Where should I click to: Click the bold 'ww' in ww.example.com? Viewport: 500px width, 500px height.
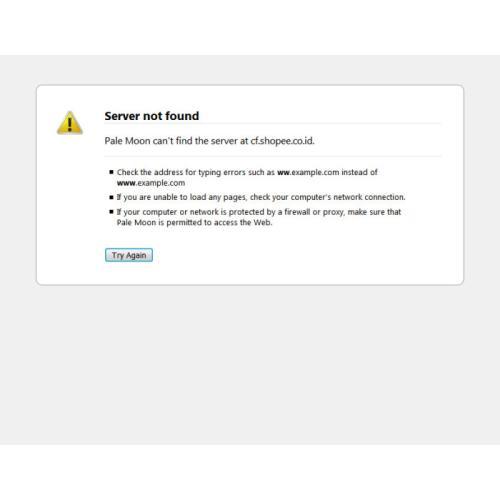pos(283,172)
